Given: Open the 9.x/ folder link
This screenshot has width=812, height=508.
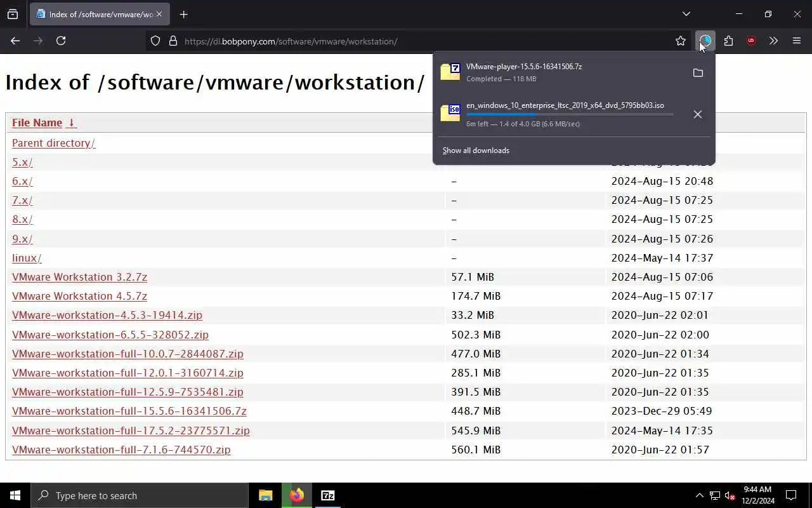Looking at the screenshot, I should 22,239.
